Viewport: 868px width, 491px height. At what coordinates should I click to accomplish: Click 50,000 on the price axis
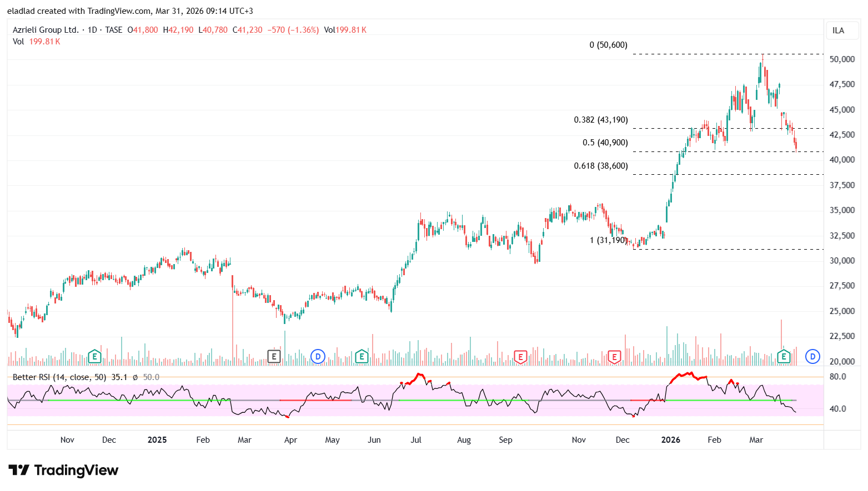pos(842,59)
